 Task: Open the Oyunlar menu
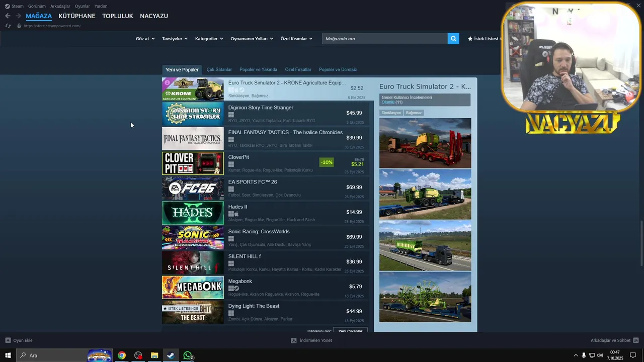[x=83, y=7]
